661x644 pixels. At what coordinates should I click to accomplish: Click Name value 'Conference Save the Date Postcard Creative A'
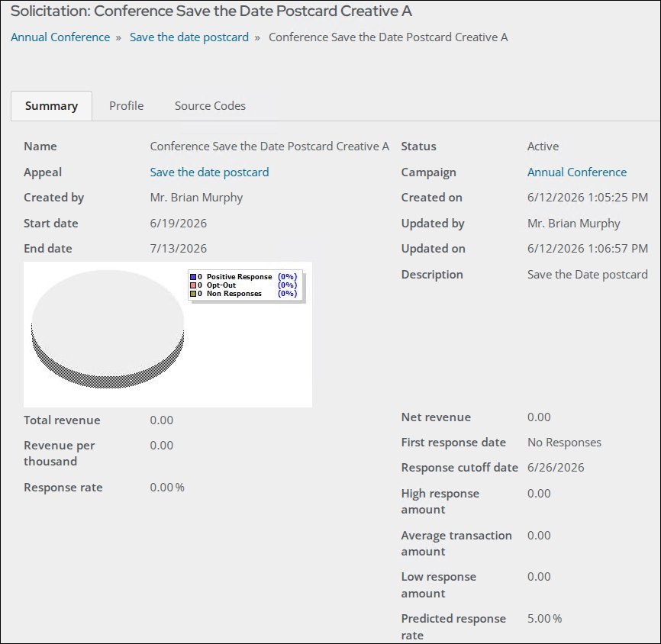pyautogui.click(x=269, y=147)
